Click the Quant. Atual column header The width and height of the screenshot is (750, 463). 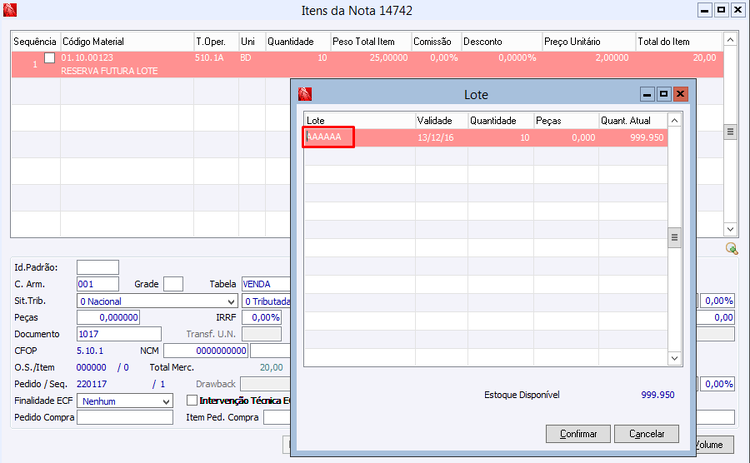click(633, 121)
